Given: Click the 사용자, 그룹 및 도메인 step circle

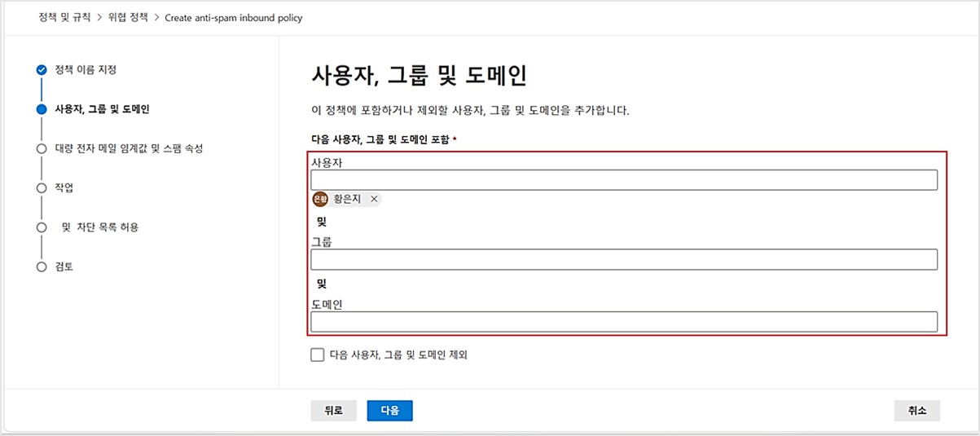Looking at the screenshot, I should [42, 109].
